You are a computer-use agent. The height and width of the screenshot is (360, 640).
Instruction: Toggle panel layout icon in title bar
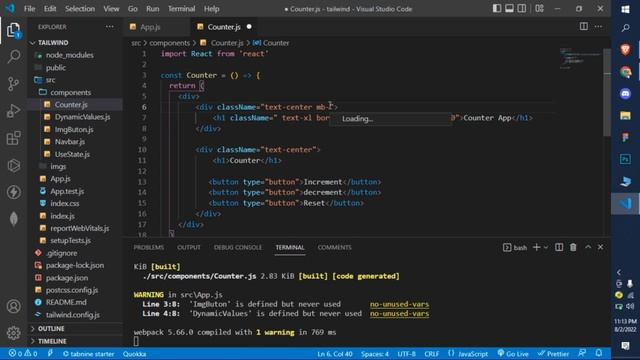(509, 9)
